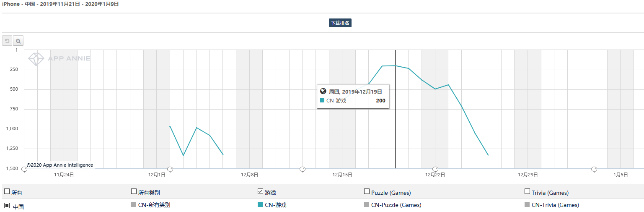Image resolution: width=644 pixels, height=212 pixels.
Task: Open the event bubble marker near 12月22日
Action: (435, 169)
